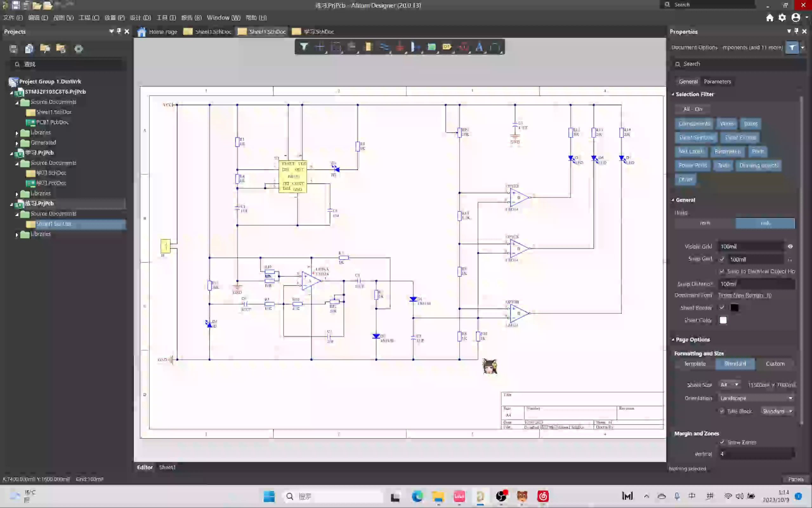Image resolution: width=812 pixels, height=508 pixels.
Task: Toggle the Properties panel filter funnel button
Action: point(792,47)
